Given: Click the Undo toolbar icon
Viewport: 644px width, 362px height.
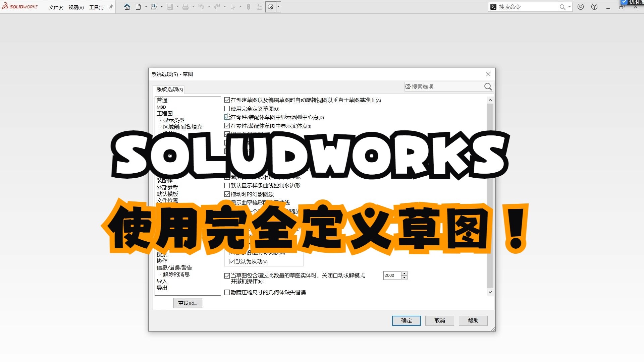Looking at the screenshot, I should click(x=201, y=6).
